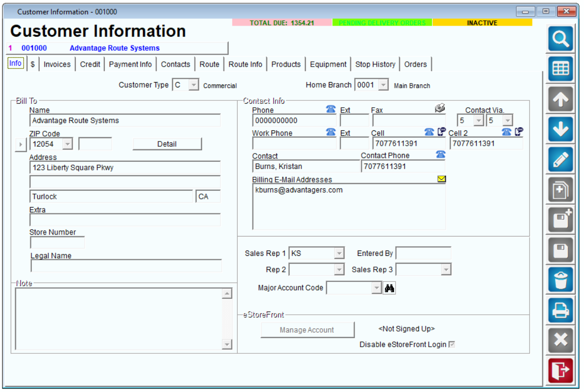This screenshot has width=584, height=392.
Task: Open the Home Branch dropdown
Action: (383, 85)
